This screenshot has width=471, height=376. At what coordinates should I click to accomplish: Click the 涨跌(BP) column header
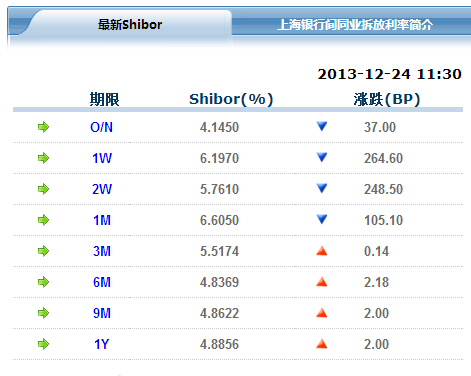pyautogui.click(x=387, y=99)
